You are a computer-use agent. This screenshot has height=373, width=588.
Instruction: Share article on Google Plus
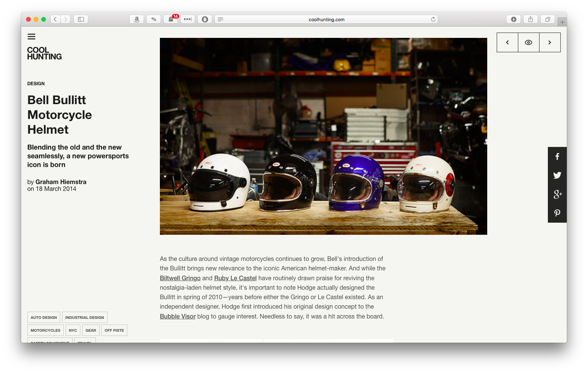click(x=557, y=194)
